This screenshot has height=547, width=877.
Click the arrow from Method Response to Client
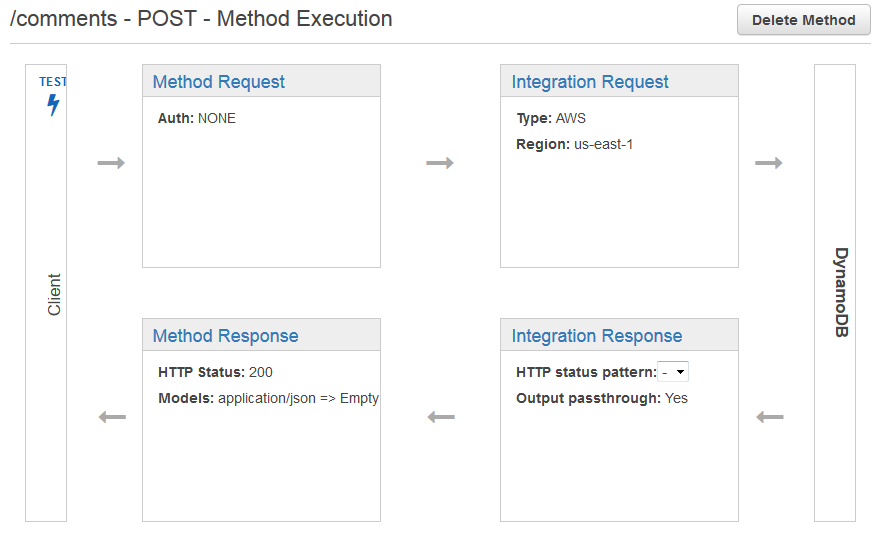(x=113, y=417)
